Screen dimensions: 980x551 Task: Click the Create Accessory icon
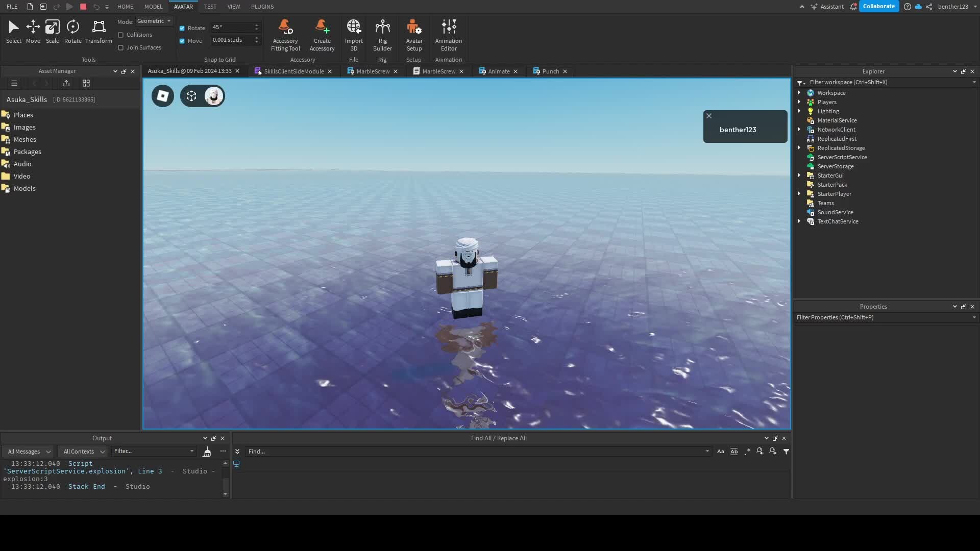322,33
